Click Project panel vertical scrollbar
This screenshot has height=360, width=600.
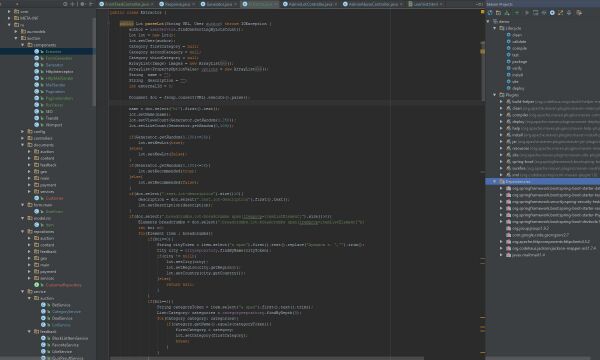point(94,61)
